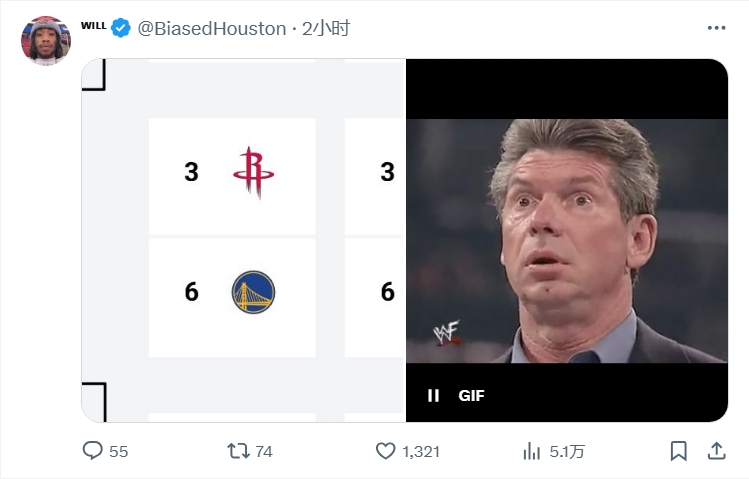Click the share upload icon
The height and width of the screenshot is (479, 749).
pyautogui.click(x=716, y=451)
